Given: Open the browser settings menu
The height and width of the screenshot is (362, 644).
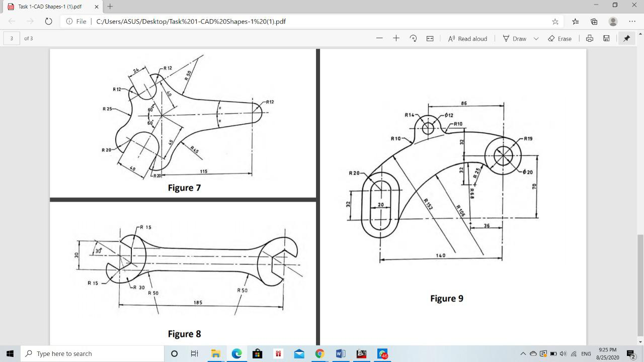Looking at the screenshot, I should [x=632, y=21].
